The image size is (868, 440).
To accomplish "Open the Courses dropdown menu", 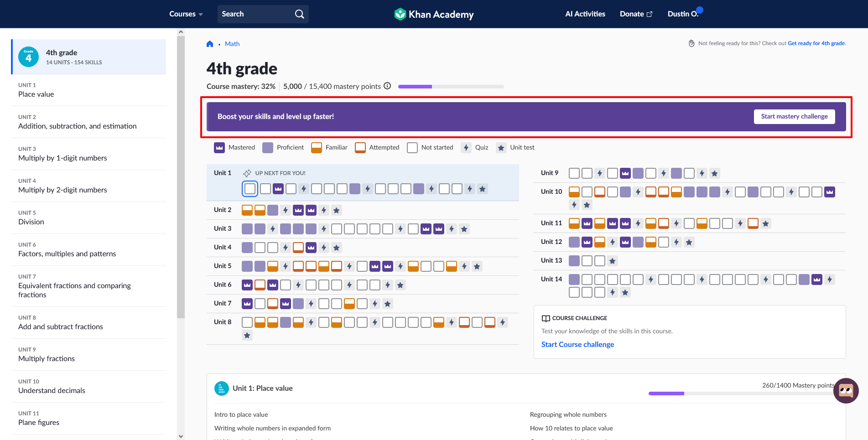I will pos(186,14).
